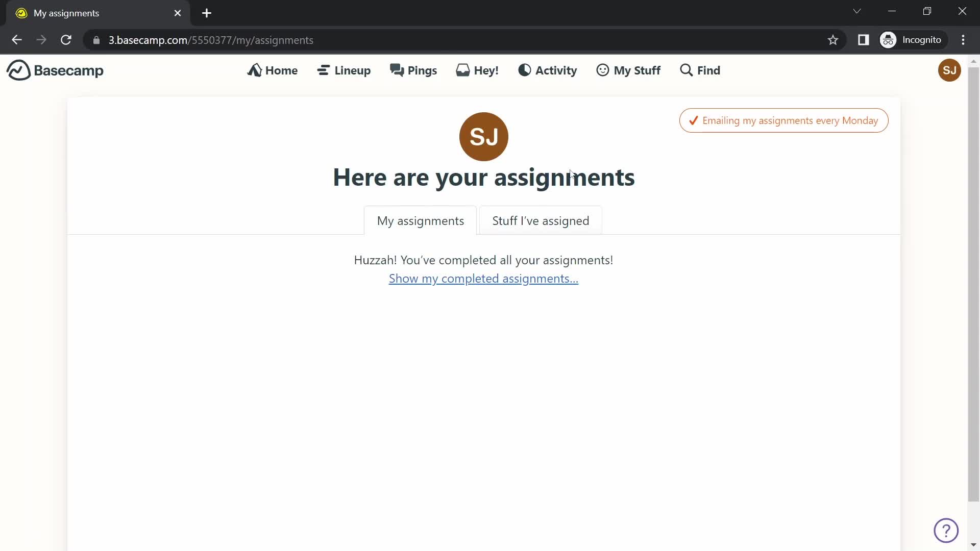Show my completed assignments link

click(483, 278)
